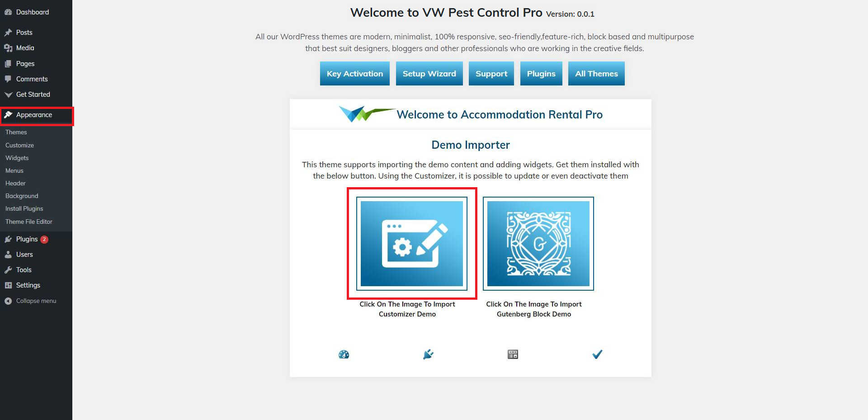
Task: Click the Support button
Action: point(491,74)
